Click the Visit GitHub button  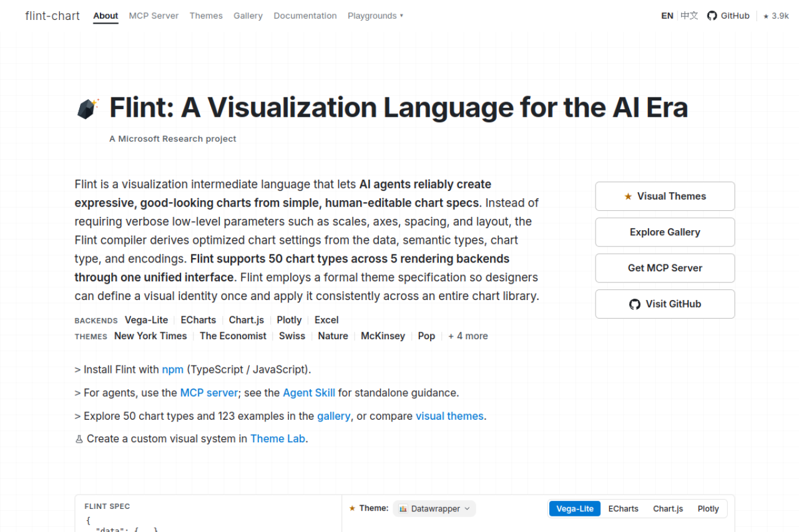coord(665,304)
